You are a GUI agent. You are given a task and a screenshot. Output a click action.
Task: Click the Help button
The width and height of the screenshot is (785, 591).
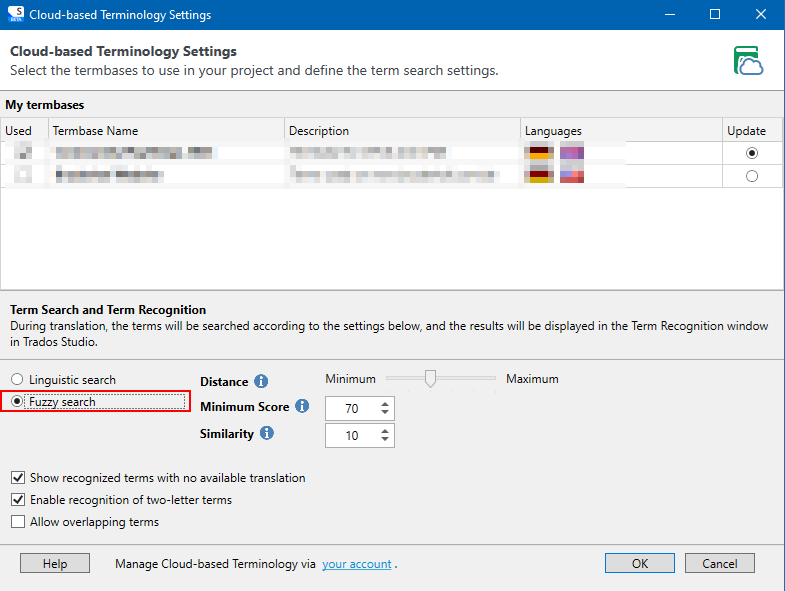[55, 563]
